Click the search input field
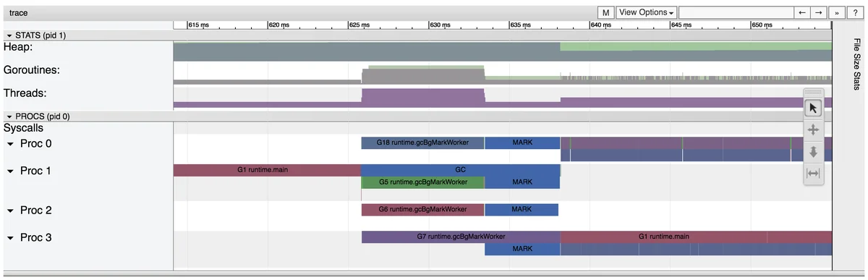868x280 pixels. [736, 12]
